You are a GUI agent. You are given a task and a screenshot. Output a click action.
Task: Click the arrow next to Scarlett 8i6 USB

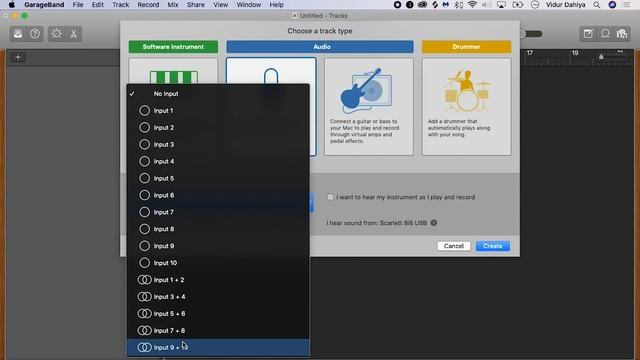pyautogui.click(x=433, y=223)
